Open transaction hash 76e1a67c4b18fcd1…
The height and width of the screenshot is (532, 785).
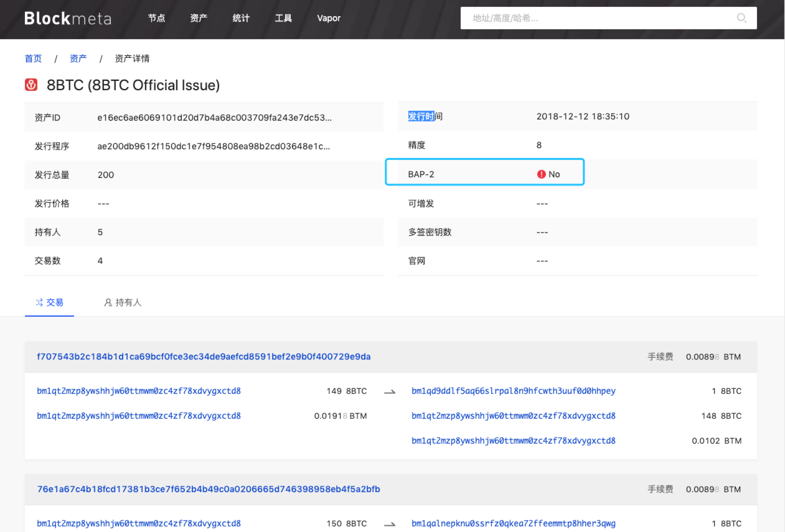point(209,489)
